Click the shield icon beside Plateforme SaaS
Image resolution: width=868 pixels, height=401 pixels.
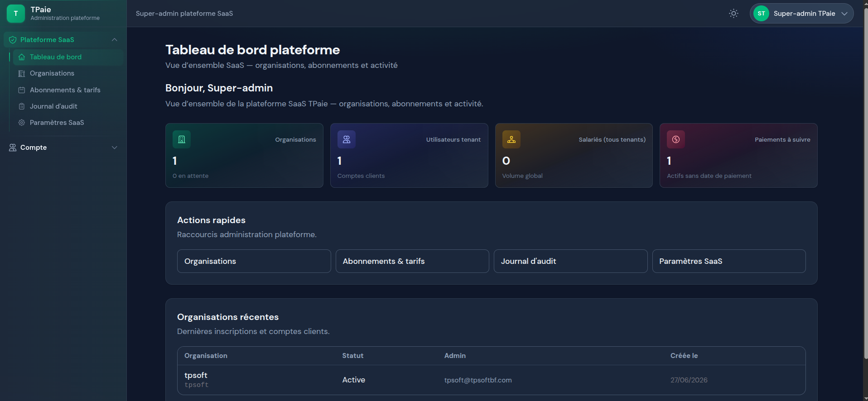13,40
